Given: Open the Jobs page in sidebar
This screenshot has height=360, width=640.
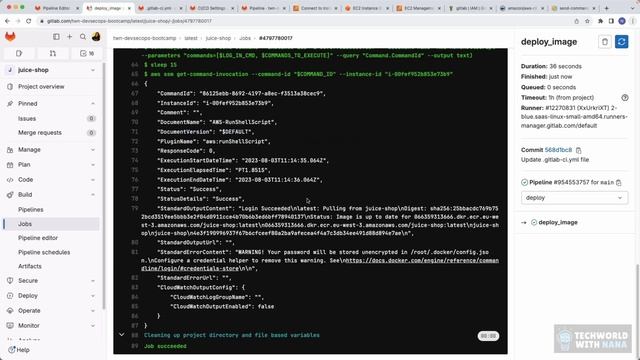Looking at the screenshot, I should click(52, 224).
